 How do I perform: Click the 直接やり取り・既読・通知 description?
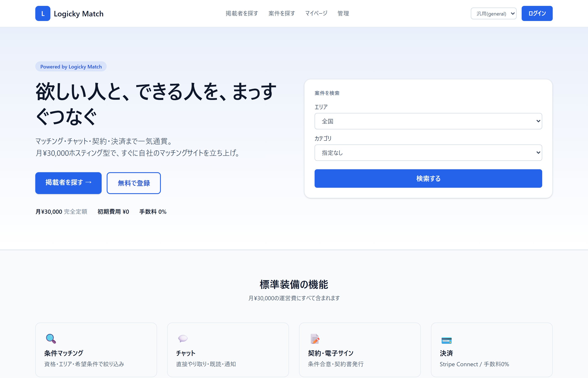(206, 364)
